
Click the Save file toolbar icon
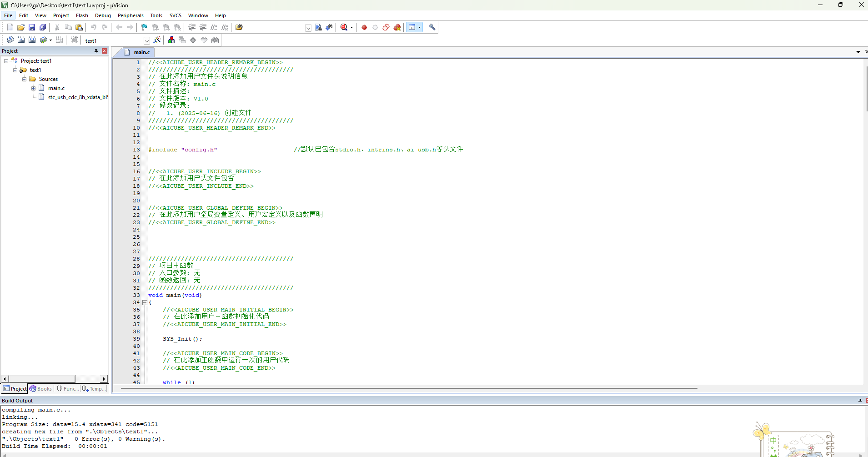(32, 27)
